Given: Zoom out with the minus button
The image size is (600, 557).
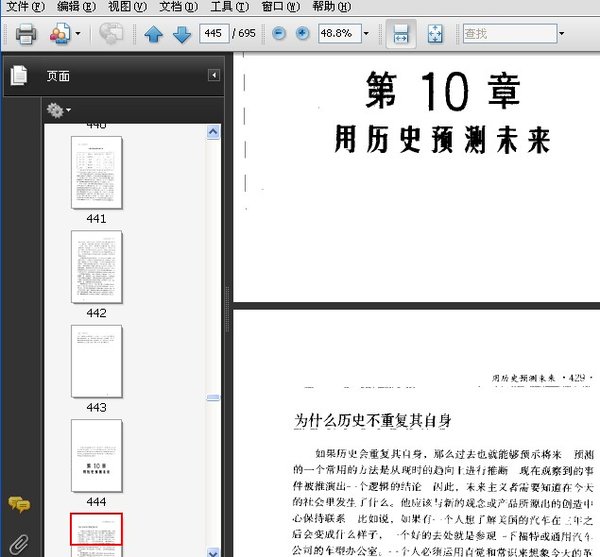Looking at the screenshot, I should [x=279, y=34].
